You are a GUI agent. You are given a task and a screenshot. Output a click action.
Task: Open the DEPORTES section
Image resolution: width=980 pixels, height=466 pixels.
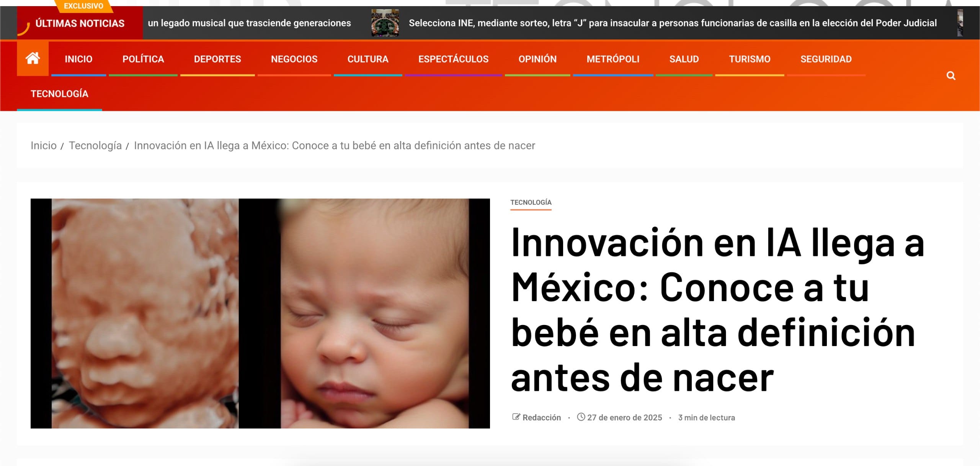[217, 59]
